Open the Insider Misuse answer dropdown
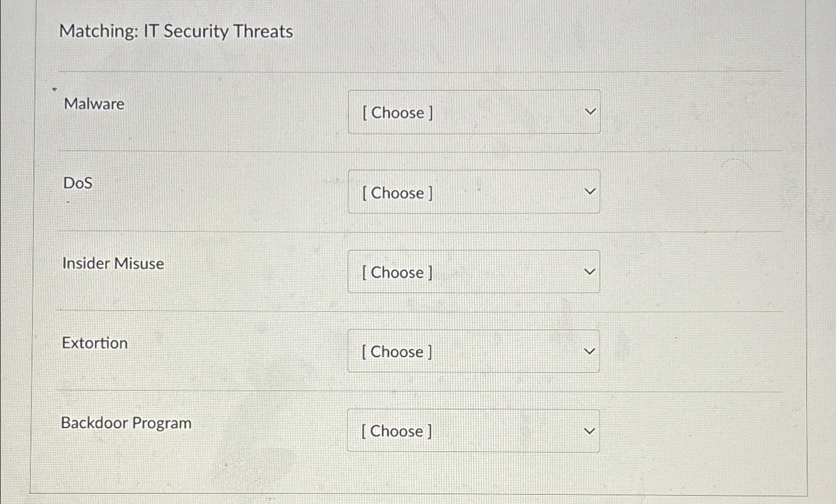 pos(473,272)
